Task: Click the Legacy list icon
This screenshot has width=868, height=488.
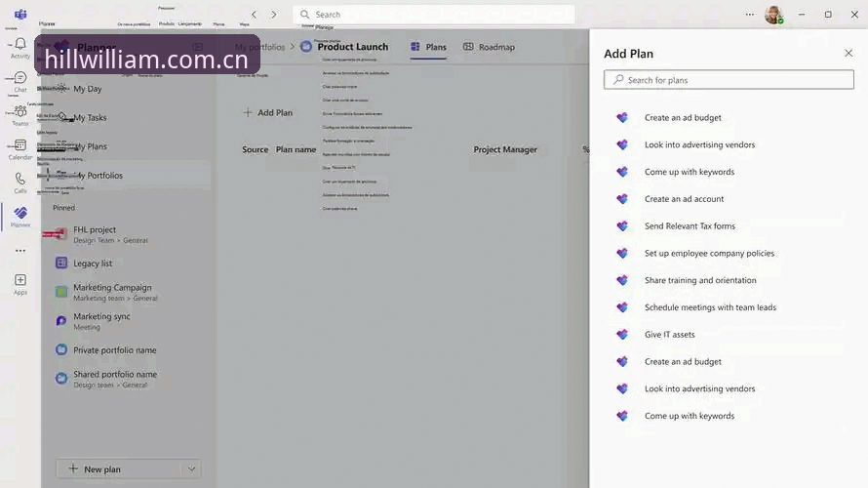Action: click(61, 264)
